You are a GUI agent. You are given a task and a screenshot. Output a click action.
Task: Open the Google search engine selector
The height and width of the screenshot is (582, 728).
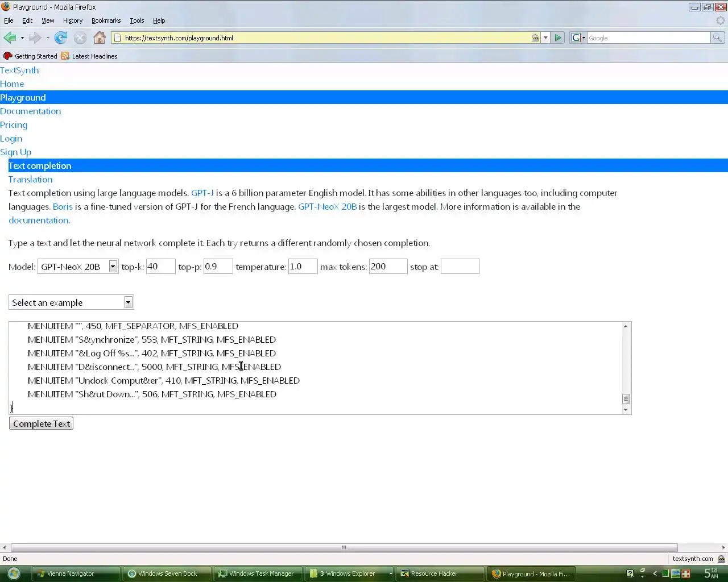[x=578, y=38]
